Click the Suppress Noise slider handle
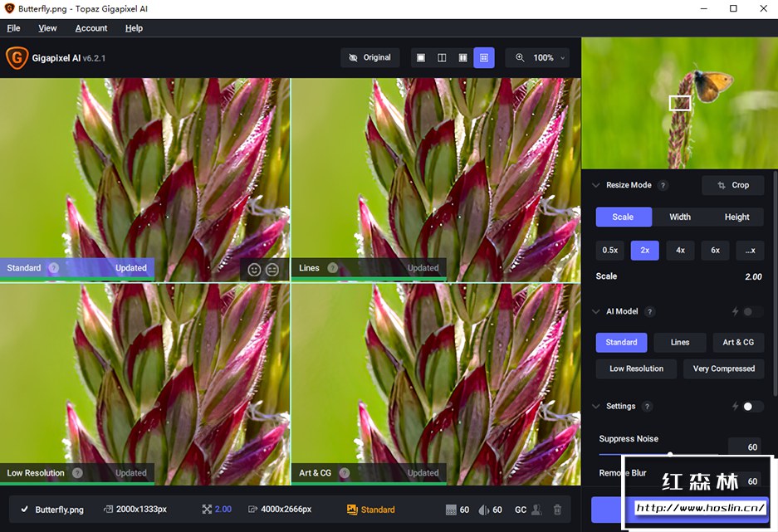Screen dimensions: 778x532 pyautogui.click(x=670, y=454)
